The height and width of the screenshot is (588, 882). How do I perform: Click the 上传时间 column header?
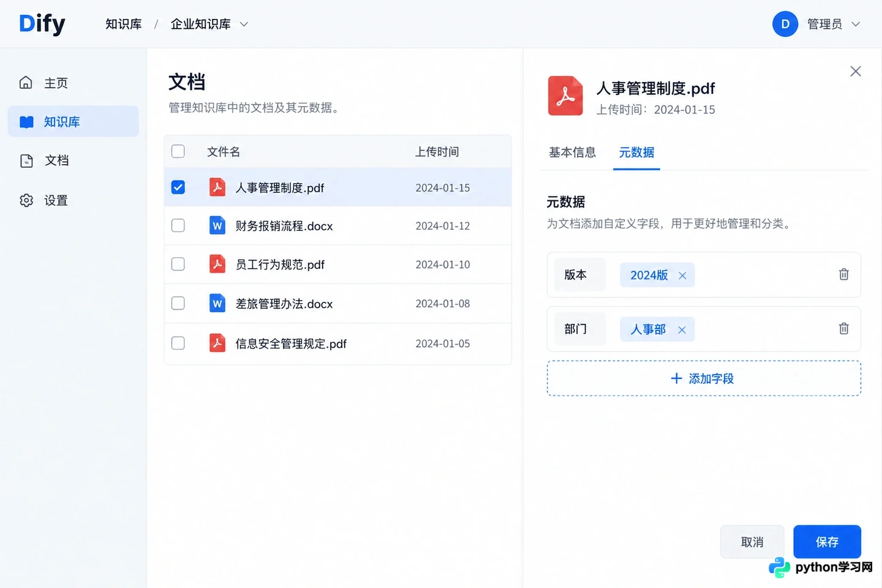click(437, 151)
